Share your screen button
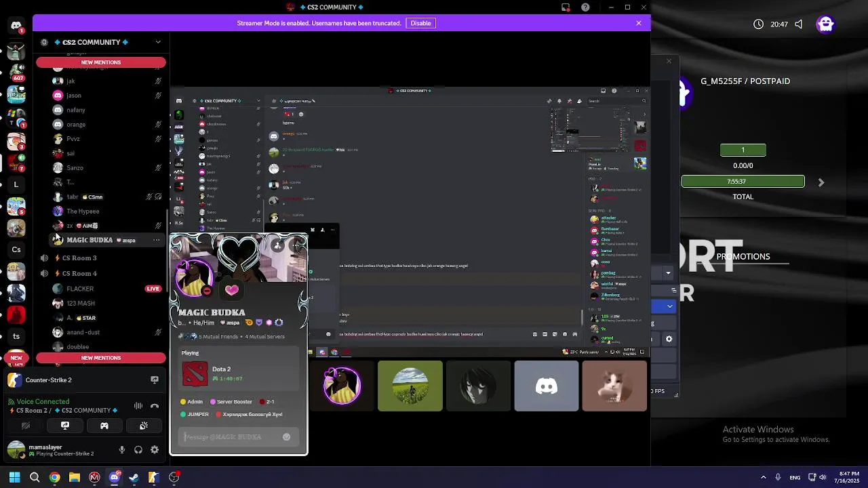The height and width of the screenshot is (488, 868). tap(65, 426)
